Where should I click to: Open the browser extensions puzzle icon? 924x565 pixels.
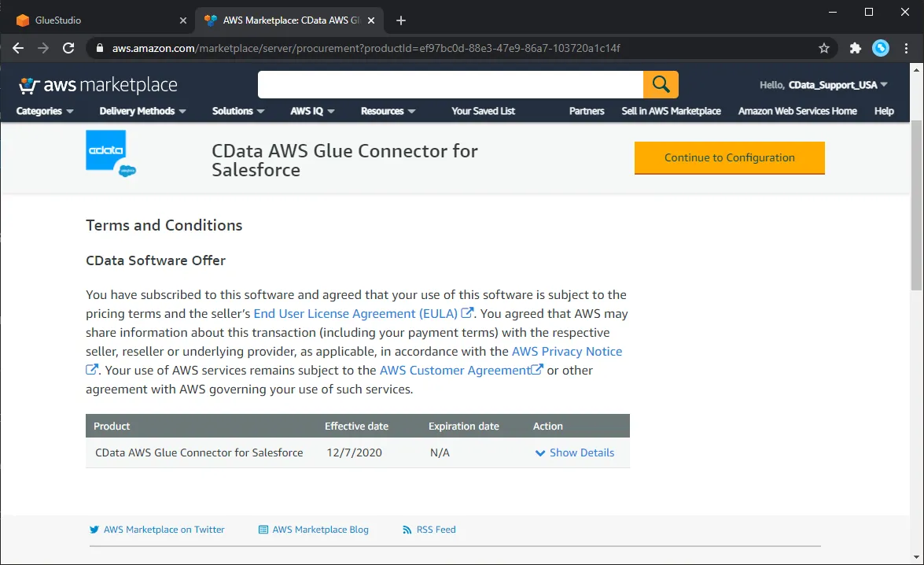tap(855, 48)
